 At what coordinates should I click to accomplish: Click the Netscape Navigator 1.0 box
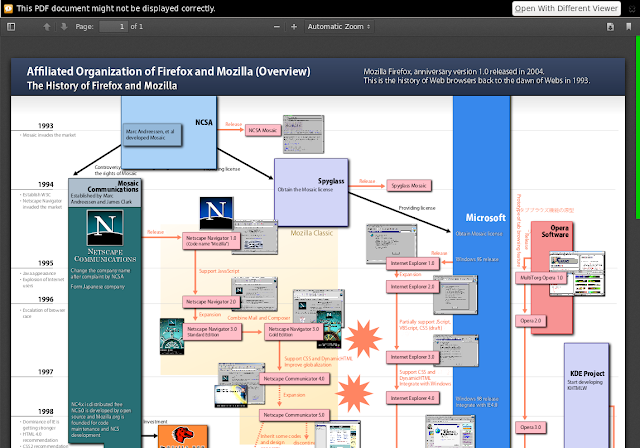pyautogui.click(x=211, y=241)
